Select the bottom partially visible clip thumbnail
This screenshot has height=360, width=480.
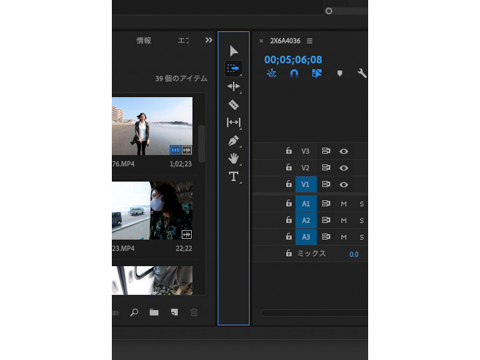point(152,280)
